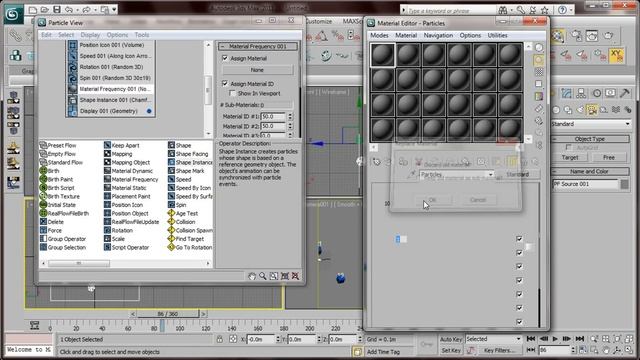Pick the Delete operator in depot
This screenshot has width=640, height=360.
(51, 222)
